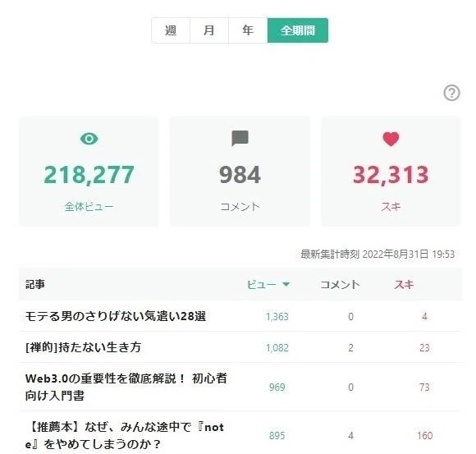The width and height of the screenshot is (476, 454).
Task: Open article モテる男のさりげない気遣い28選
Action: (116, 316)
